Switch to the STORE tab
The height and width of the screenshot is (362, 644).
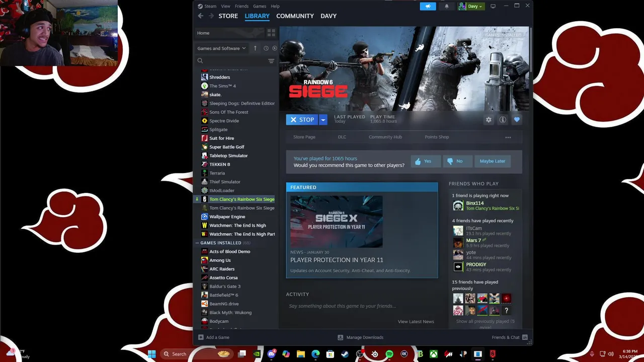pos(228,16)
